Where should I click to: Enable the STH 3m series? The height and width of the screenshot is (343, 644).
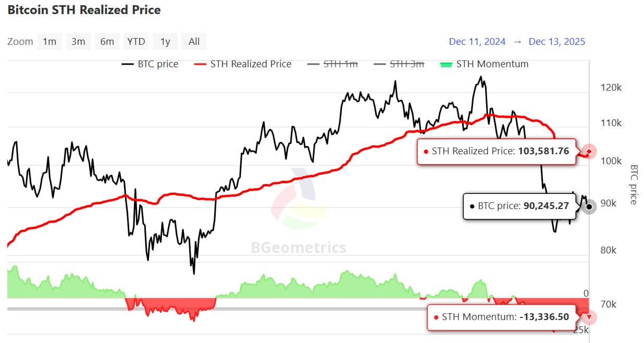399,64
